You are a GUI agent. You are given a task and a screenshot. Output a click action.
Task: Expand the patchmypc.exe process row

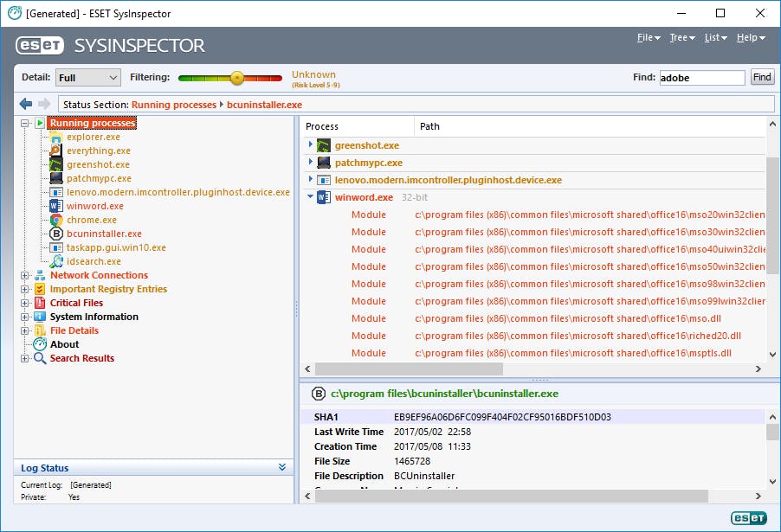310,163
